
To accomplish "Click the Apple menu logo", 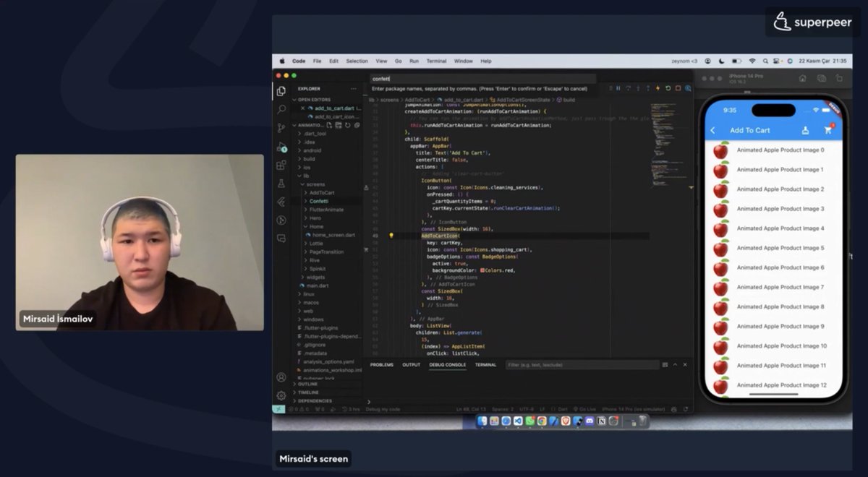I will 282,61.
